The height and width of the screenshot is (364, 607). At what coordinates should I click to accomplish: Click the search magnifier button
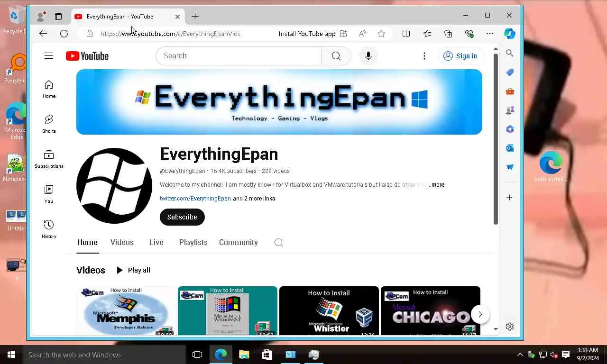point(336,56)
